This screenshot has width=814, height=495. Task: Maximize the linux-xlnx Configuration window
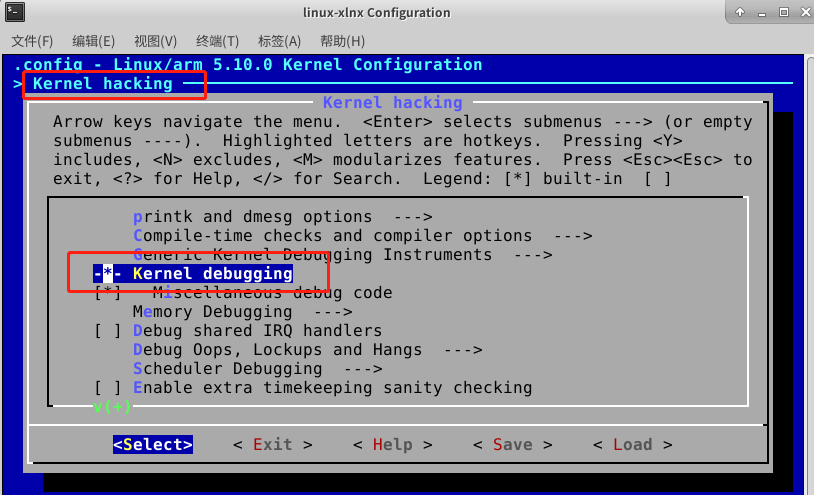[784, 12]
